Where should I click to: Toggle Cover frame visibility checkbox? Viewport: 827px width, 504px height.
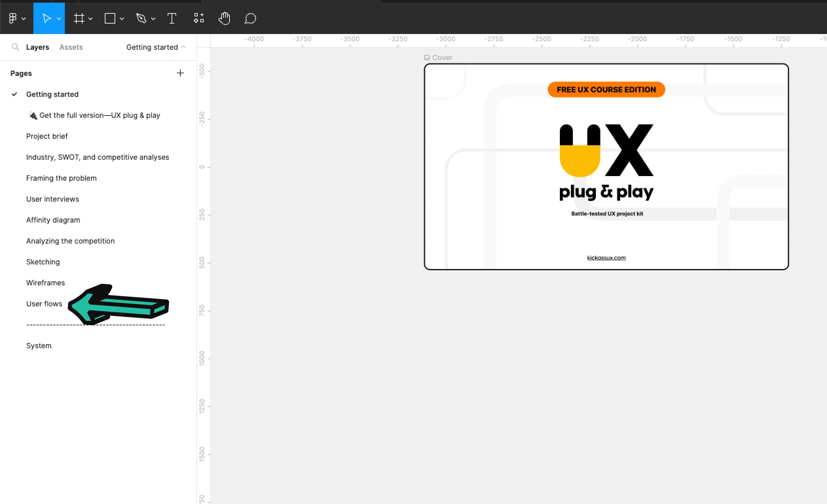point(426,57)
